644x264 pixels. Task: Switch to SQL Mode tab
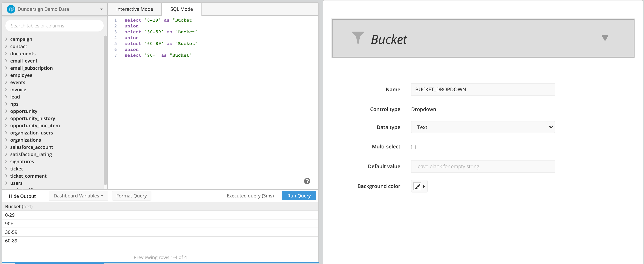(x=181, y=9)
